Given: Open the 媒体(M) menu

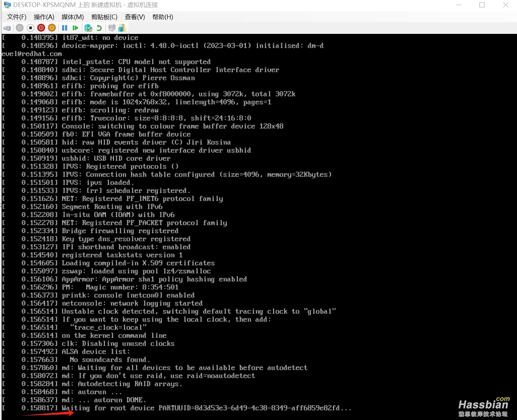Looking at the screenshot, I should (73, 17).
